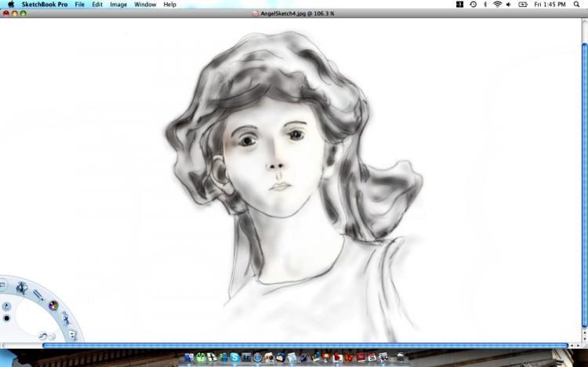Click the vertical scrollbar thumb

pos(584,185)
